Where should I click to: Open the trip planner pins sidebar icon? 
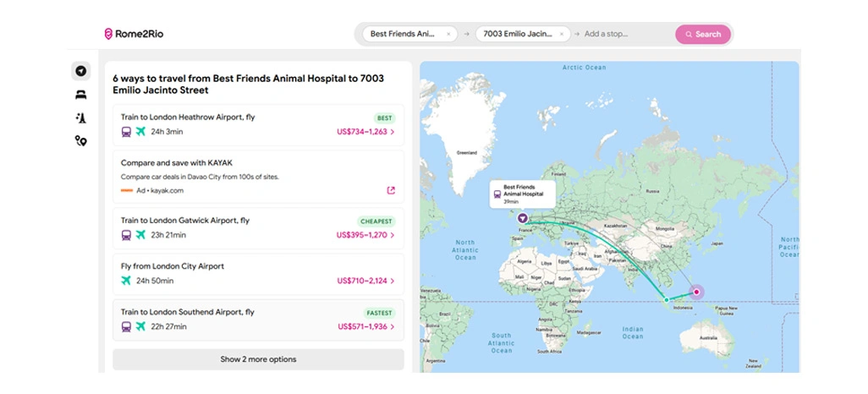point(81,141)
